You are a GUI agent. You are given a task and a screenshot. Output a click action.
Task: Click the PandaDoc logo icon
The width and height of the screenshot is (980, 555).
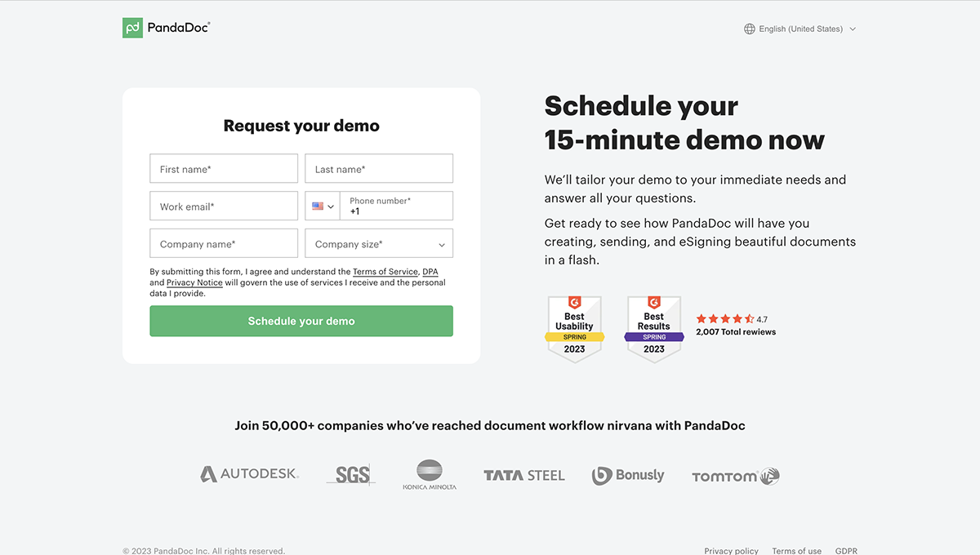[x=133, y=28]
